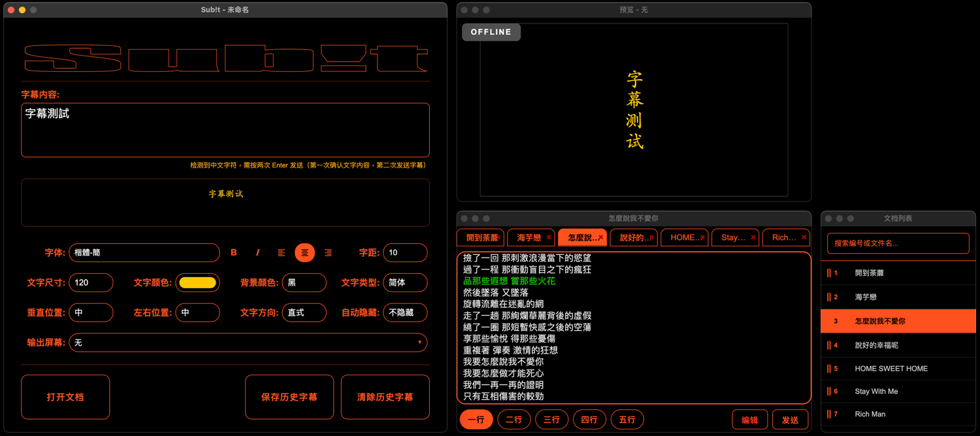980x436 pixels.
Task: Click the 编辑 edit button
Action: 750,420
